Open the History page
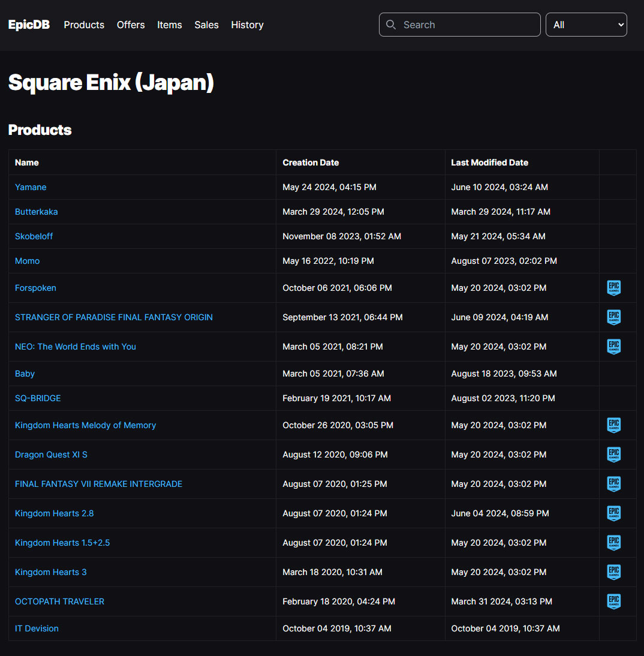The image size is (644, 656). coord(247,25)
